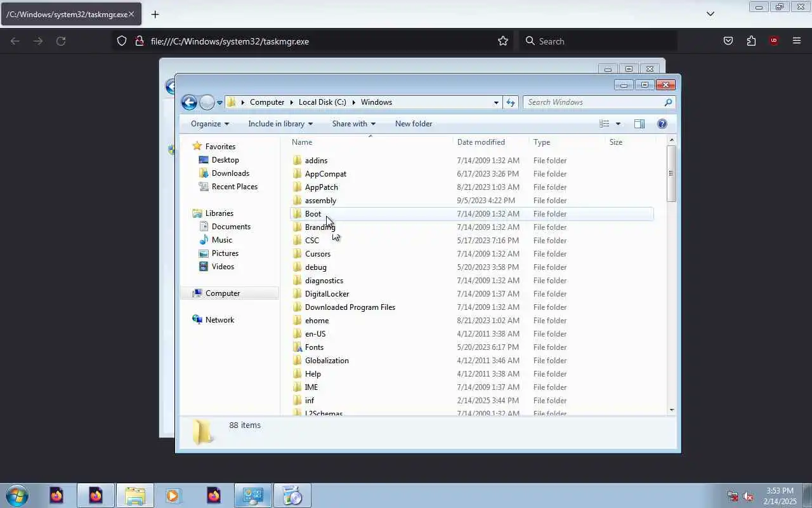The image size is (812, 508).
Task: Select Favorites in the navigation pane
Action: (x=220, y=147)
